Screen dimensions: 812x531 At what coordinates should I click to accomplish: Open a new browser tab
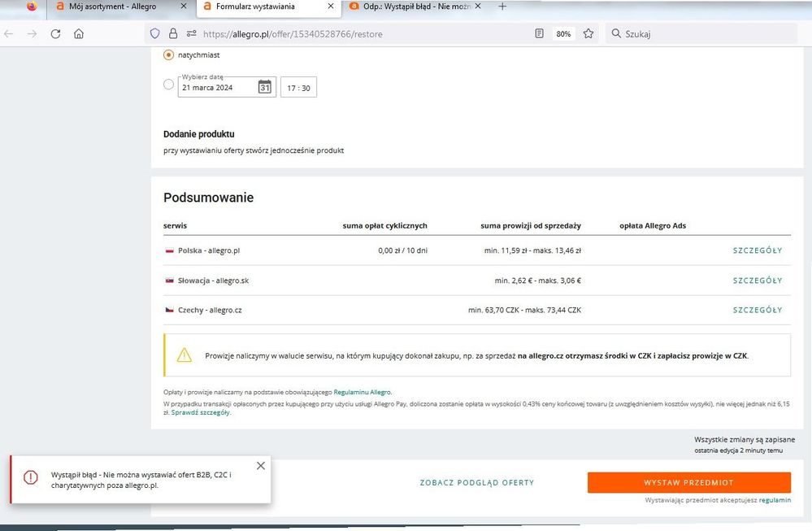tap(502, 7)
